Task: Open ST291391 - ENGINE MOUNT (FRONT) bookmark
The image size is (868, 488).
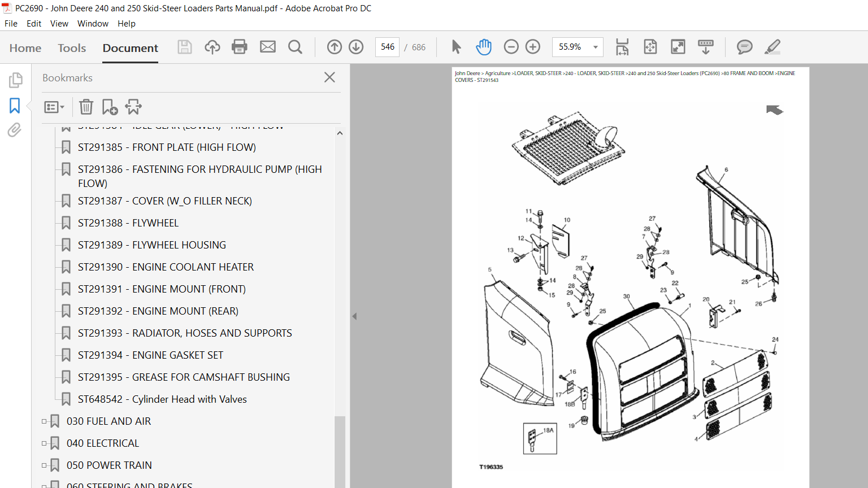Action: [x=162, y=289]
